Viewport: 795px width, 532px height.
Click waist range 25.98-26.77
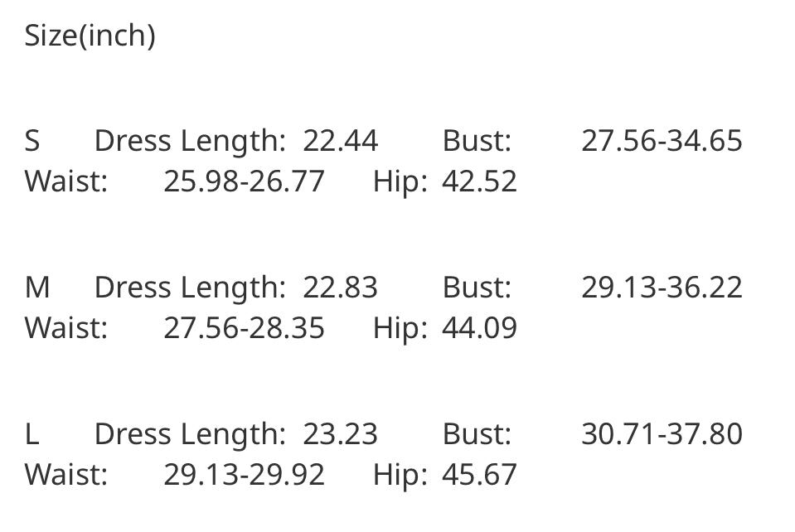[x=244, y=181]
